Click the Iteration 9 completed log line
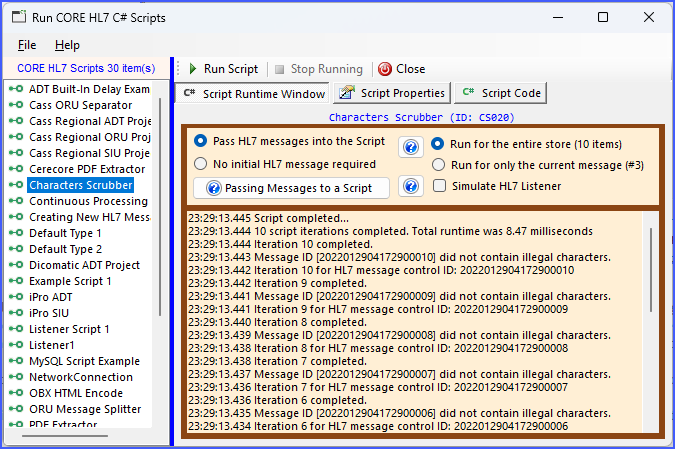675x449 pixels. coord(277,283)
